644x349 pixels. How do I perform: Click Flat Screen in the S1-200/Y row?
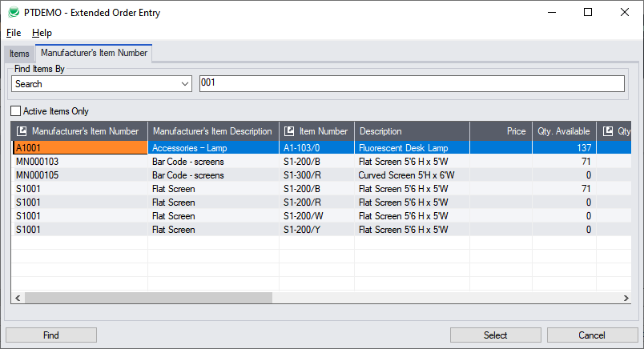coord(213,230)
